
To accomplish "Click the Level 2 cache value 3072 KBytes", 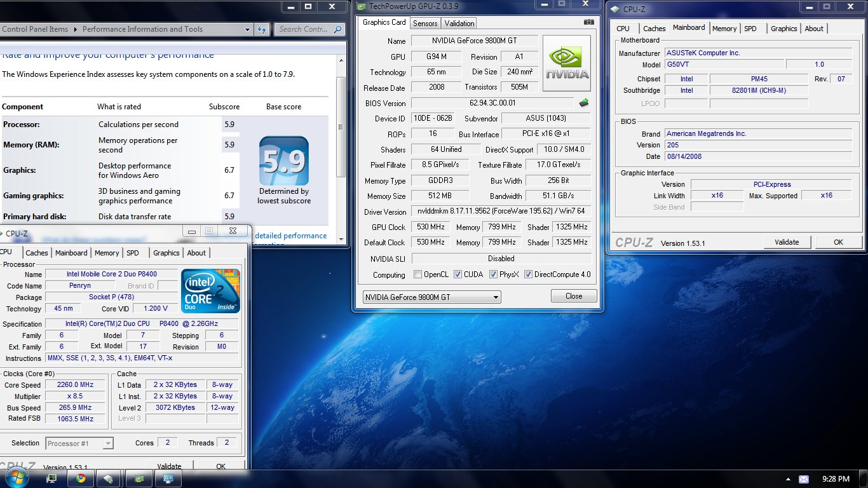I will pos(175,408).
